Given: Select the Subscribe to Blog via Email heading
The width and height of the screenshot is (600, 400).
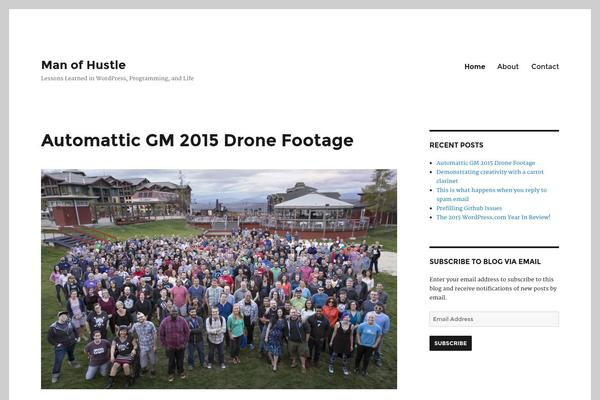Looking at the screenshot, I should 485,262.
